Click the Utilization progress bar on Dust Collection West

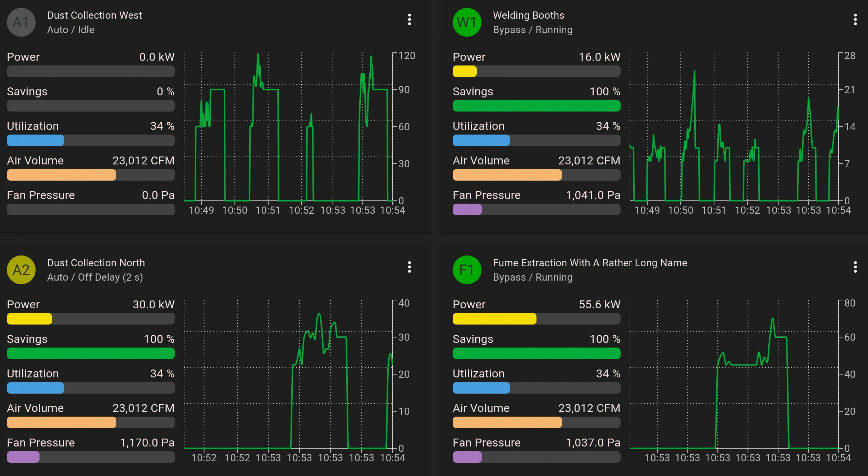91,140
